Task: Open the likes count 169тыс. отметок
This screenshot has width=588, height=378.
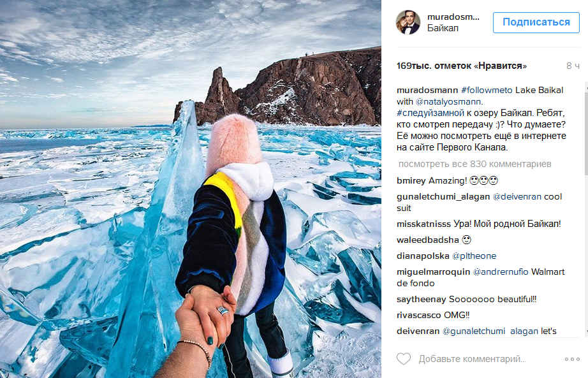Action: (462, 66)
